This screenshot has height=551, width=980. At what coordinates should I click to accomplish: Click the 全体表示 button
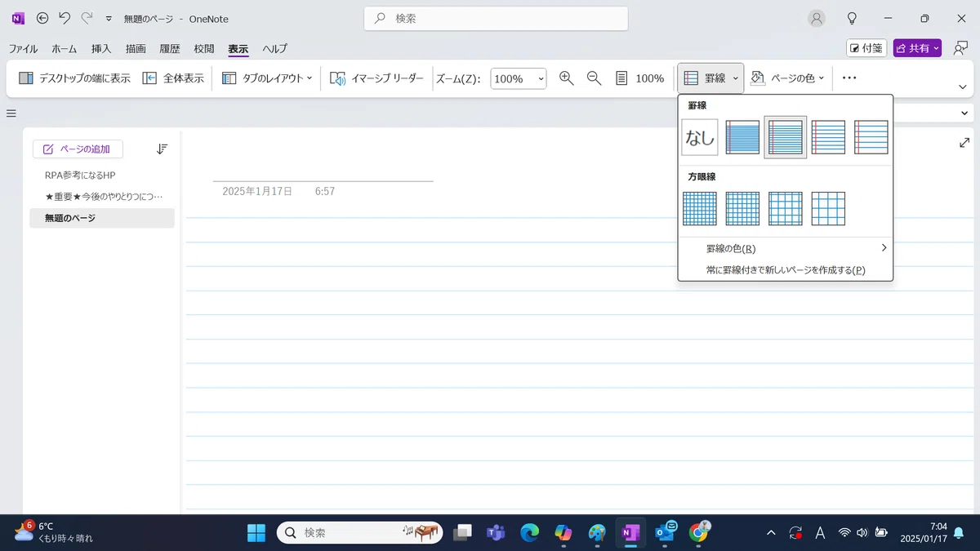173,78
